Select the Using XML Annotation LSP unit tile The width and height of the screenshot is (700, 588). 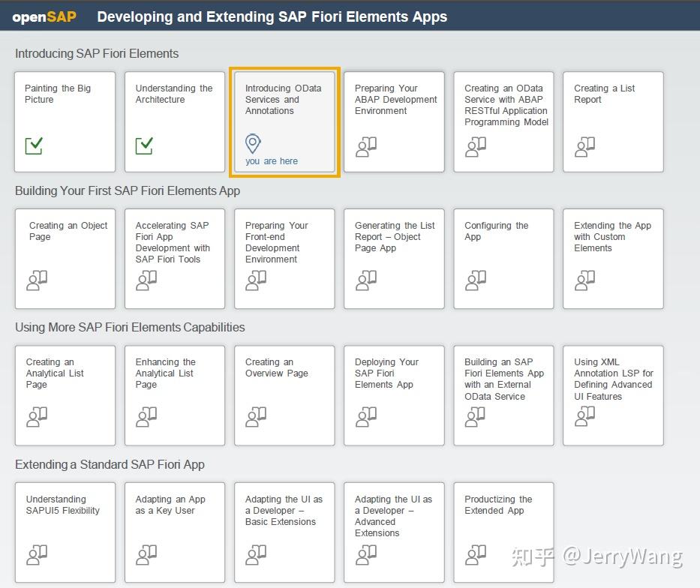(613, 395)
